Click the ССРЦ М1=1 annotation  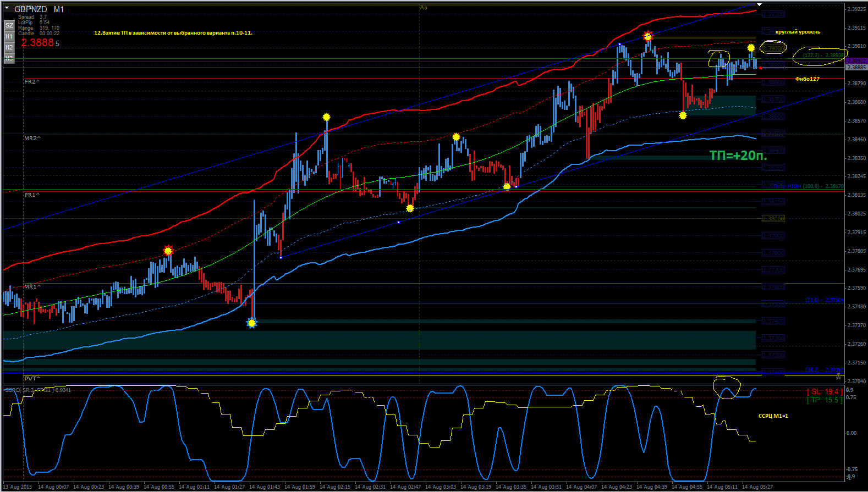click(x=773, y=416)
